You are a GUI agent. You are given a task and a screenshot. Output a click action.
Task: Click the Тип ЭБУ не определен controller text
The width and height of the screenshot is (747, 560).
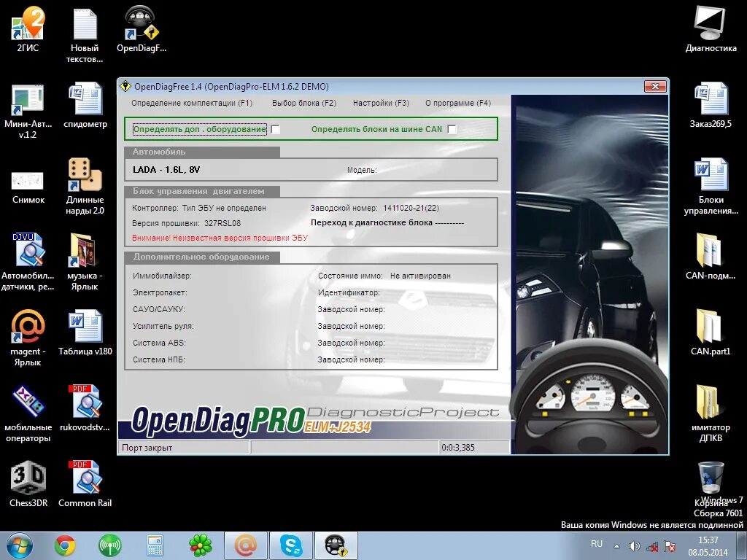point(224,208)
